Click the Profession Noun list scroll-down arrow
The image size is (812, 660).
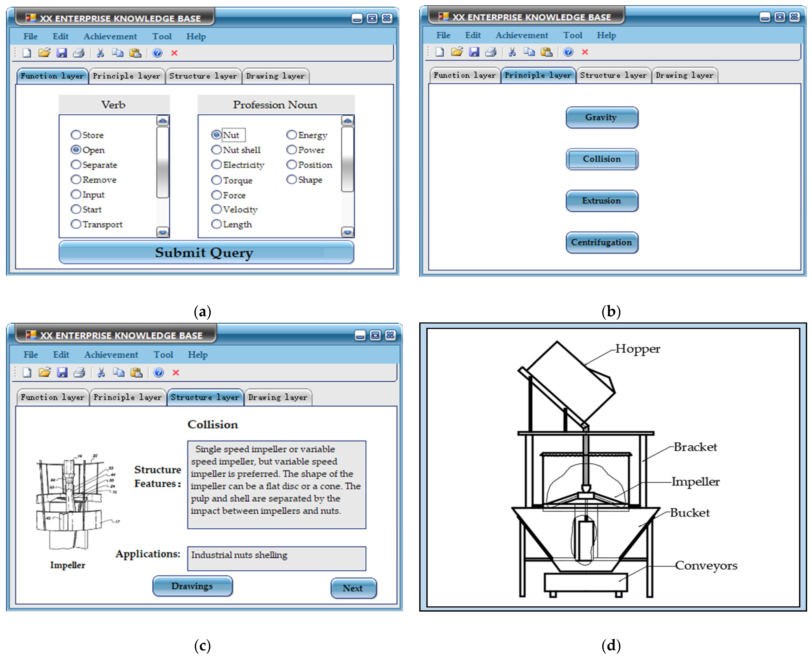[x=347, y=232]
